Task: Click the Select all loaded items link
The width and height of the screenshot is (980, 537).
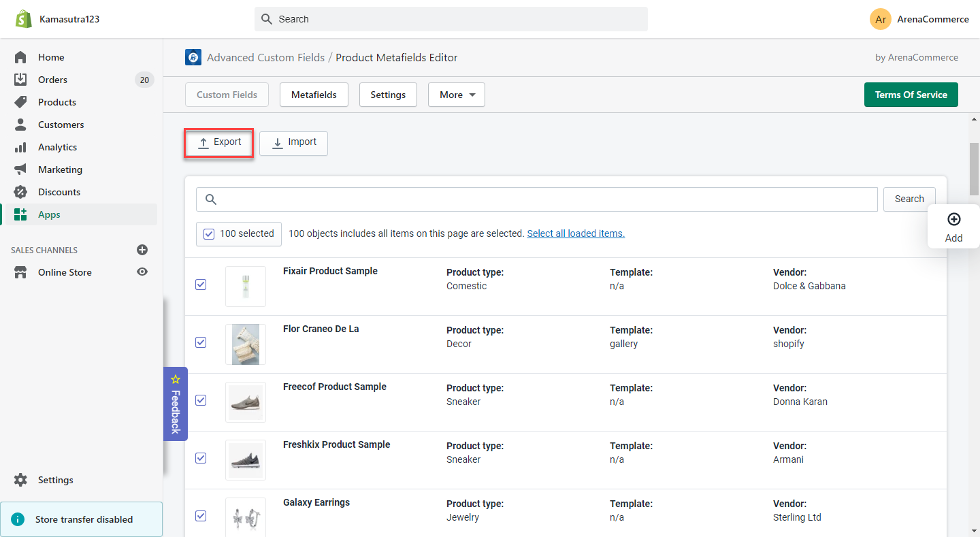Action: click(576, 233)
